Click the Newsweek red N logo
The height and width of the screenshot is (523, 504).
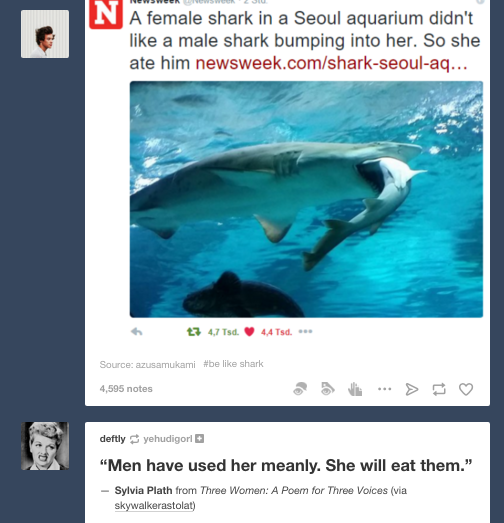(x=106, y=14)
